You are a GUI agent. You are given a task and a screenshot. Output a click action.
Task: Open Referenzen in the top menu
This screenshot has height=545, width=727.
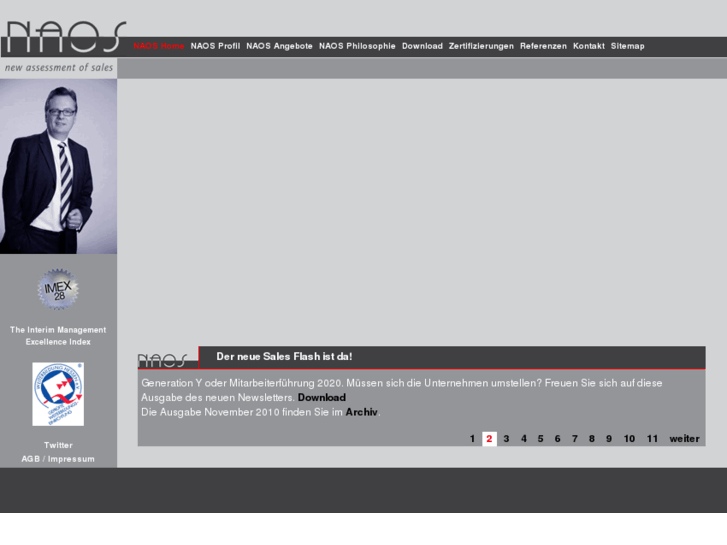[543, 46]
